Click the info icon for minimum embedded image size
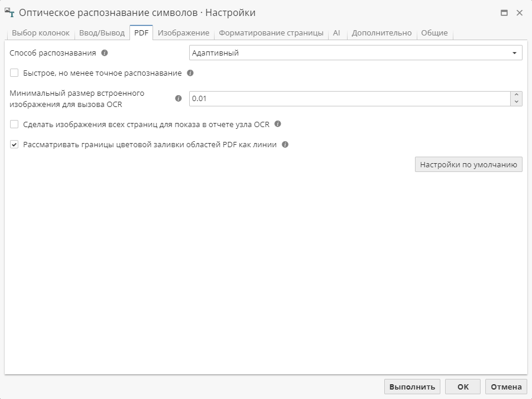Image resolution: width=532 pixels, height=399 pixels. (179, 97)
